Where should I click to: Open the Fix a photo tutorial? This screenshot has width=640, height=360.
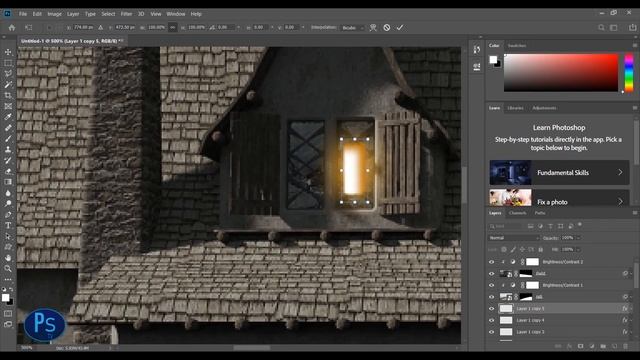559,198
